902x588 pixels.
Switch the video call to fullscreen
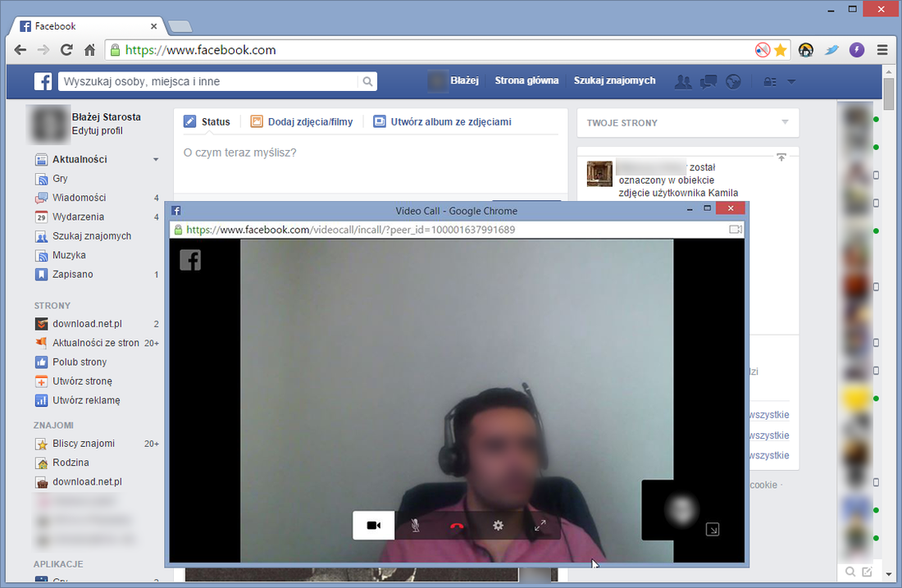540,526
